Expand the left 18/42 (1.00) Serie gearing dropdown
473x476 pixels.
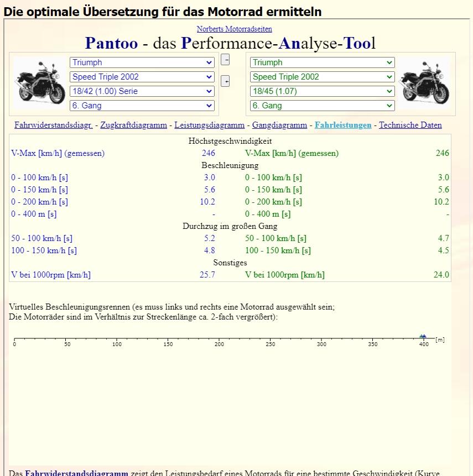142,91
